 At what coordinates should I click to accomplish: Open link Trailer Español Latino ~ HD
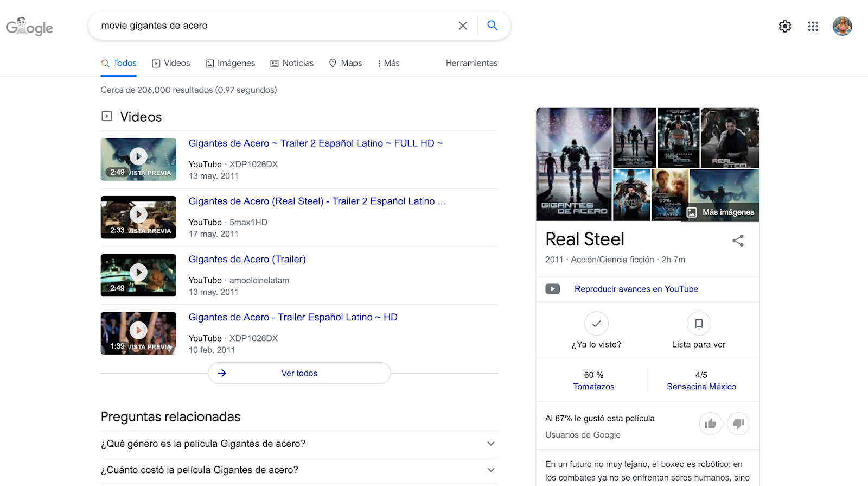[x=293, y=318]
